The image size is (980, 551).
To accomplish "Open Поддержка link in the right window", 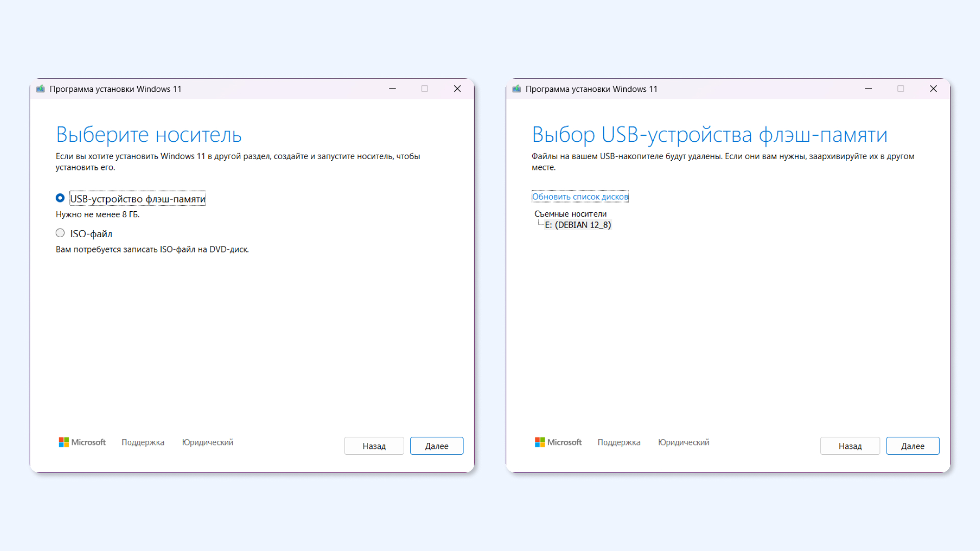I will click(619, 442).
